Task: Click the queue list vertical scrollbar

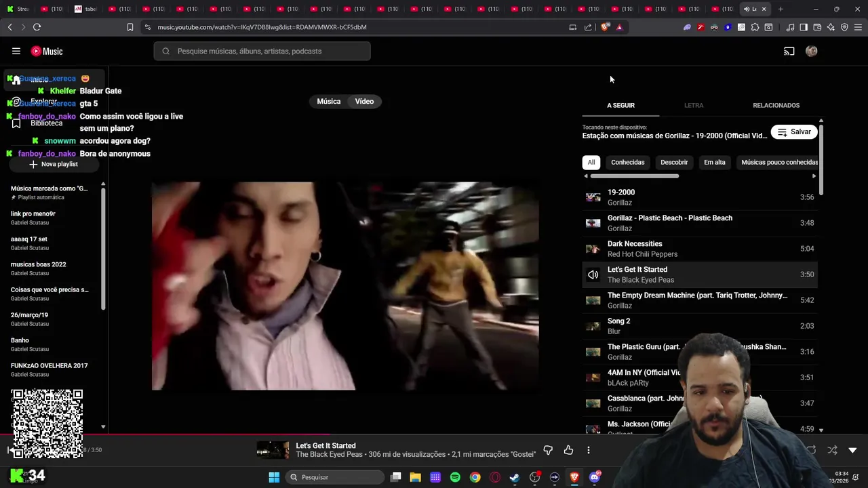Action: pyautogui.click(x=821, y=160)
